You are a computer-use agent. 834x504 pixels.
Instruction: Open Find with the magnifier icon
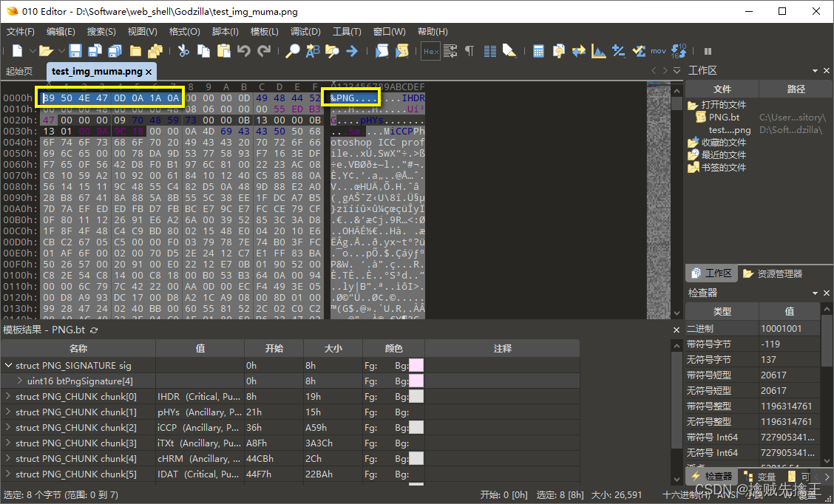pos(293,51)
